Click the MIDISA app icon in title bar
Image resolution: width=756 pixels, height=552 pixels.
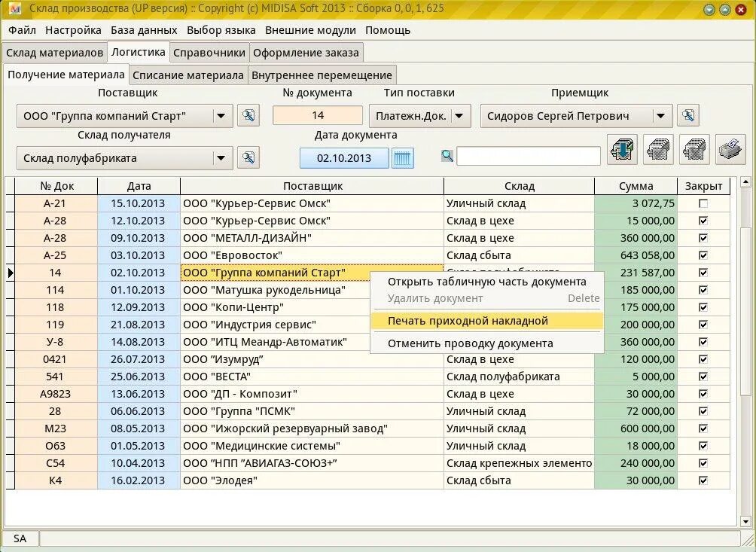click(15, 9)
